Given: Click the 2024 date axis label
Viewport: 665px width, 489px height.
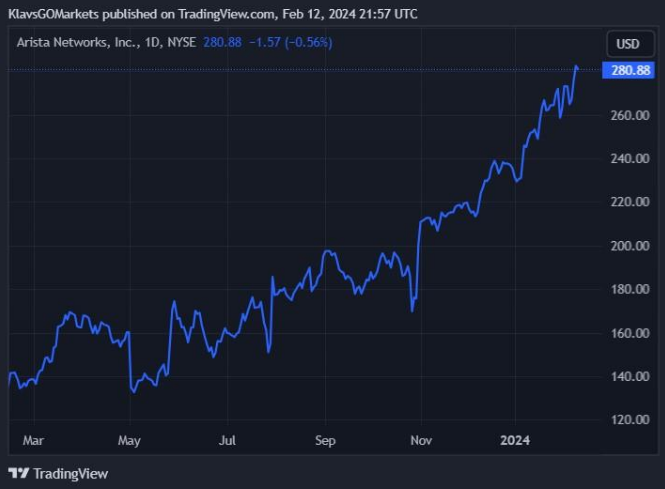Looking at the screenshot, I should pos(515,441).
